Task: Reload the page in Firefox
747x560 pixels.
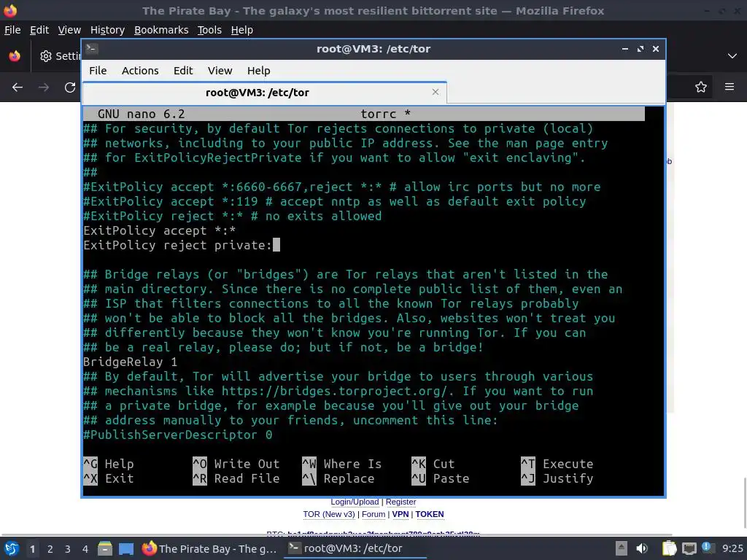Action: (x=70, y=87)
